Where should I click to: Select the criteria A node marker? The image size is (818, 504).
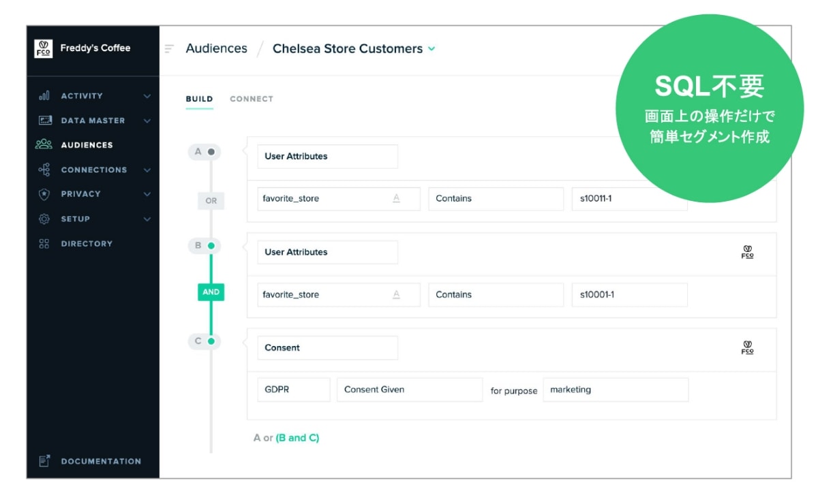tap(211, 152)
